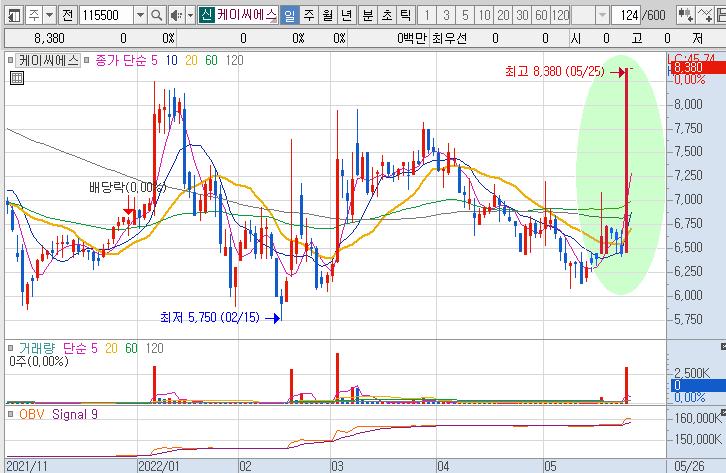The width and height of the screenshot is (726, 473).
Task: Select the 20-day MA orange legend
Action: pyautogui.click(x=191, y=60)
